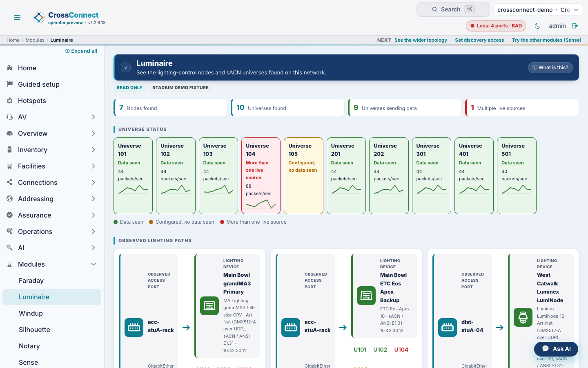Open the Universe 104 status card

click(261, 176)
